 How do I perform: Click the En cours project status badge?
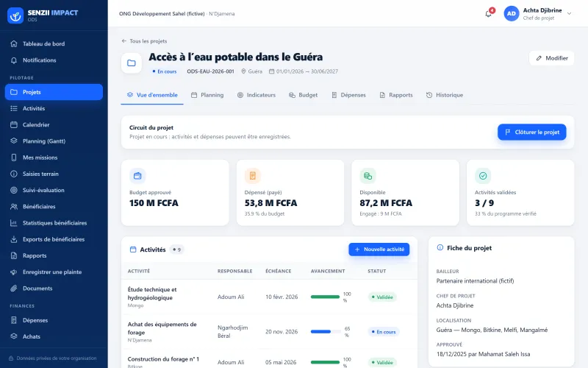[x=164, y=71]
